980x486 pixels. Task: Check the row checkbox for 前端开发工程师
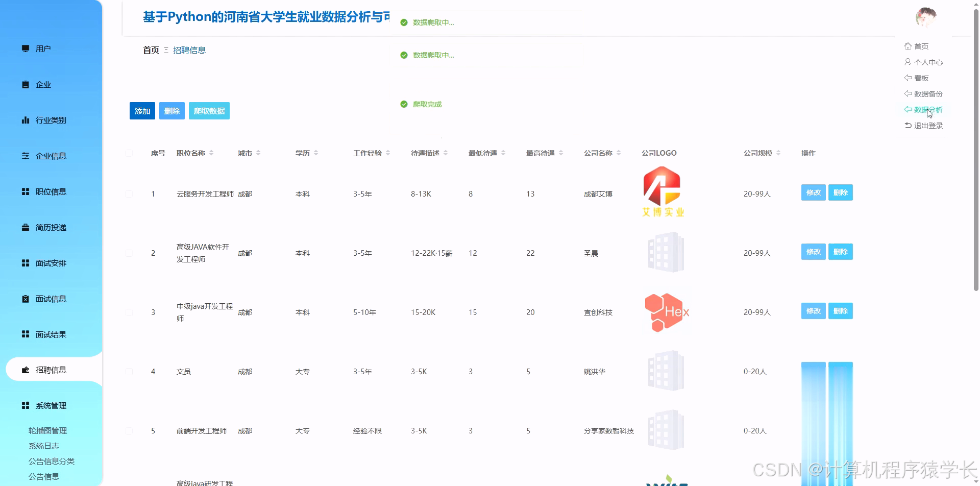[129, 430]
